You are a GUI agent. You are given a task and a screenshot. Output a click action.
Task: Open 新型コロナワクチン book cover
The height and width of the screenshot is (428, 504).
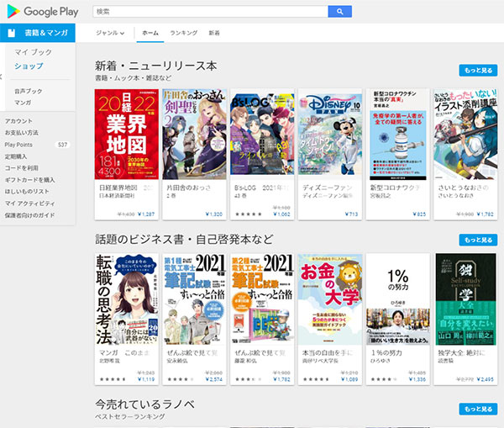coord(398,135)
